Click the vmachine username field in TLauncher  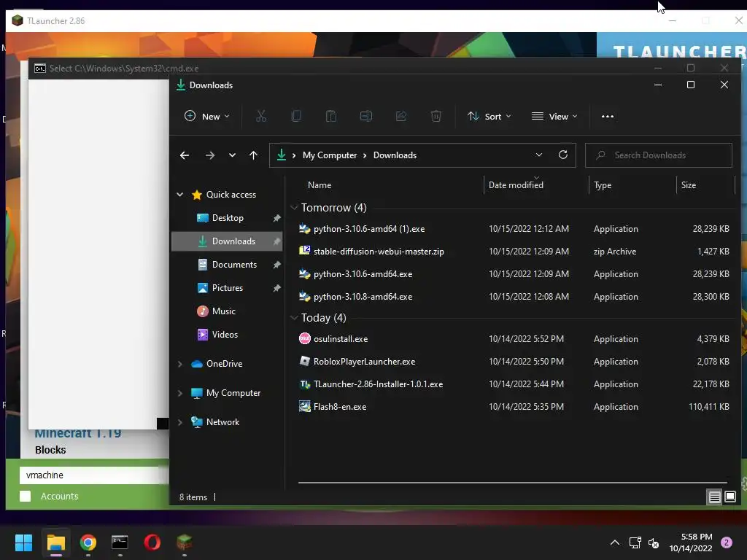tap(93, 475)
